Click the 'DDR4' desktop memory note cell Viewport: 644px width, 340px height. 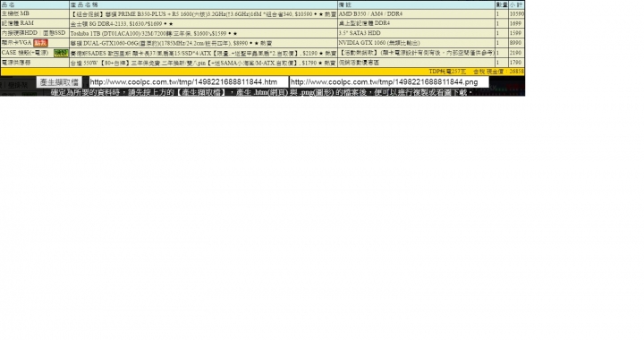[416, 23]
